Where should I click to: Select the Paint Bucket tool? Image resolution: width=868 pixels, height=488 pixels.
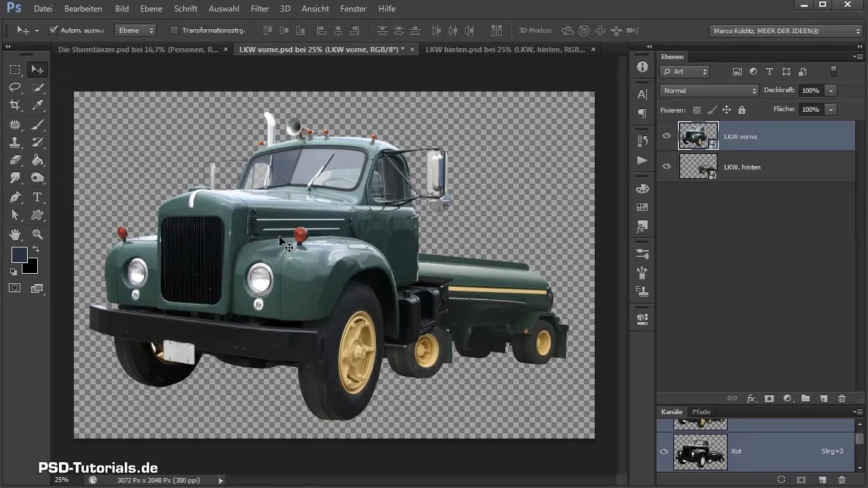click(x=38, y=161)
